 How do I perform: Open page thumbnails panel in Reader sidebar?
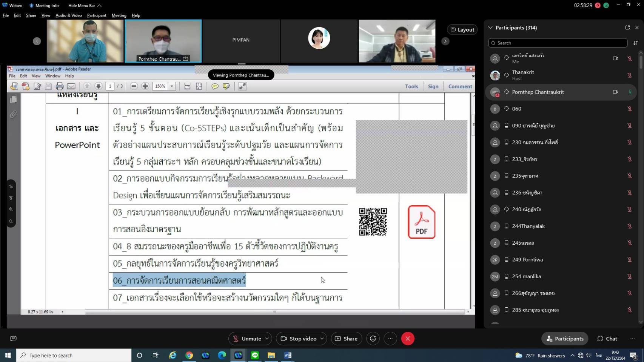point(13,100)
